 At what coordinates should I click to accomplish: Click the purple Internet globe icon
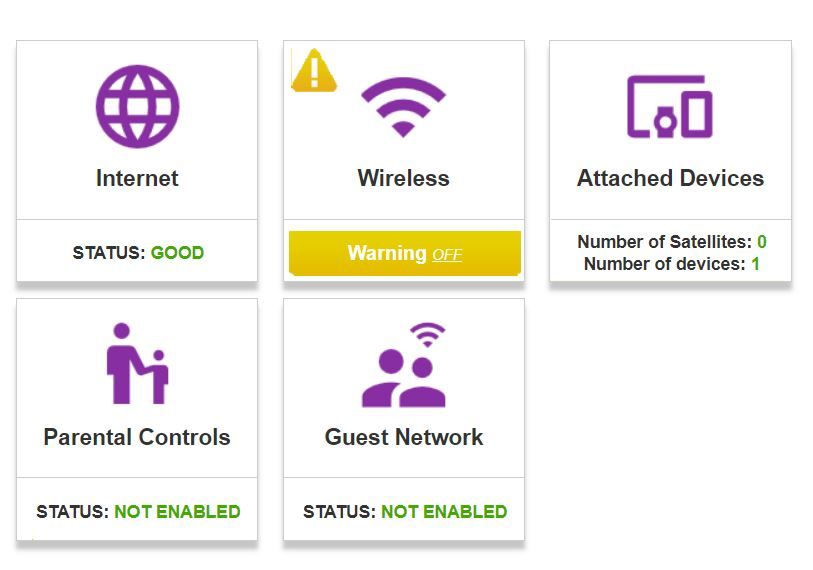pyautogui.click(x=137, y=106)
